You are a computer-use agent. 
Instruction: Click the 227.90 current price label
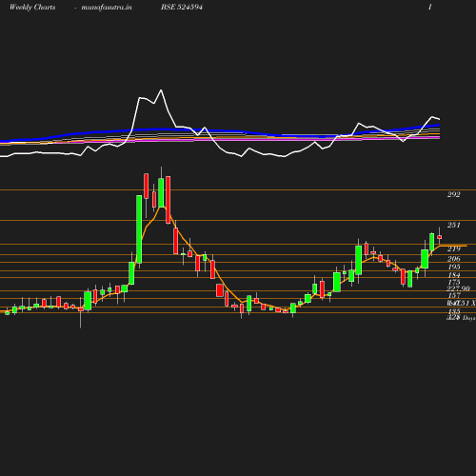pos(458,288)
